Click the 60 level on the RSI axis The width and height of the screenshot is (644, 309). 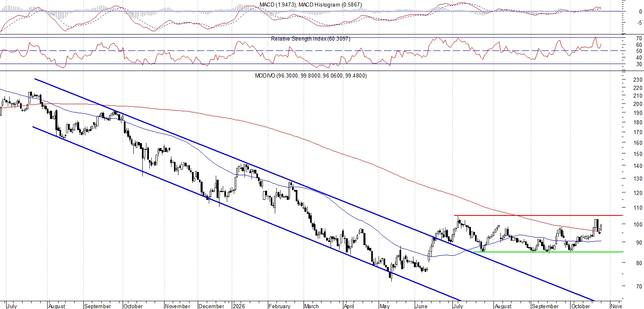pos(639,45)
